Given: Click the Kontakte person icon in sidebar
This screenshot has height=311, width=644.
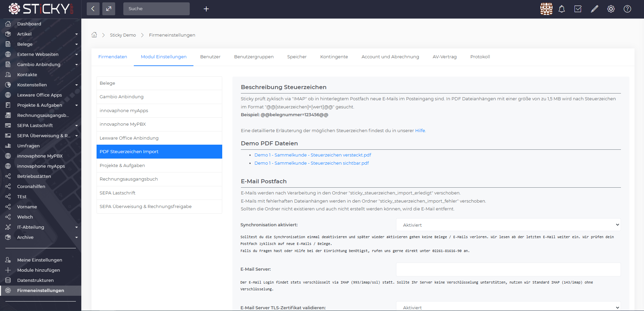Looking at the screenshot, I should pos(8,75).
